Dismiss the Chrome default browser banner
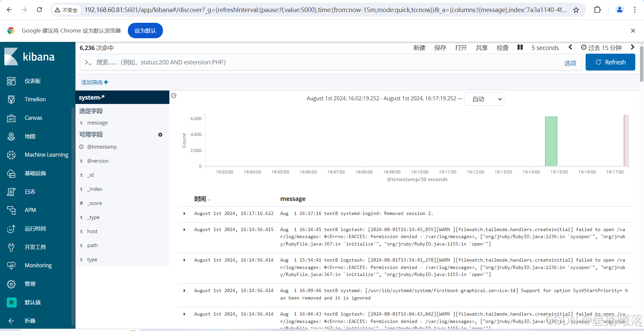The width and height of the screenshot is (644, 331). click(633, 31)
